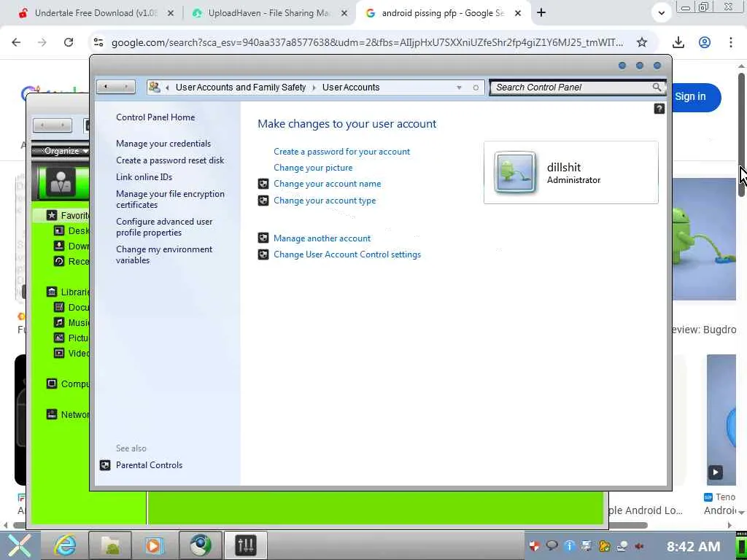Image resolution: width=747 pixels, height=560 pixels.
Task: Click shield icon beside Change User Account Control
Action: (x=263, y=254)
